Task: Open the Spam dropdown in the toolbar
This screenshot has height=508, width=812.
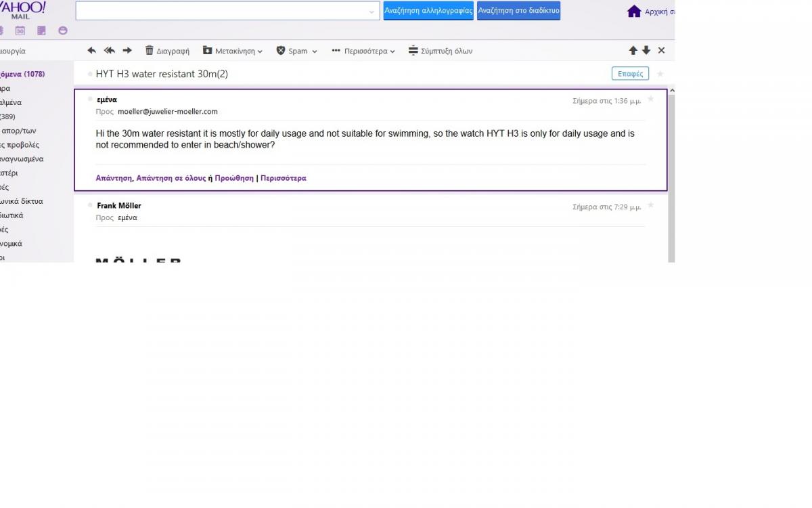Action: (x=296, y=51)
